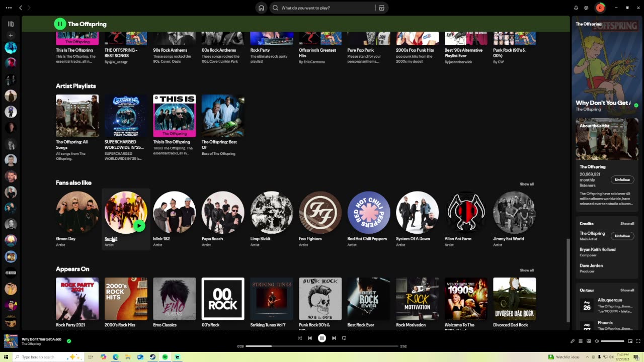
Task: Show all Credits in side panel
Action: point(627,224)
